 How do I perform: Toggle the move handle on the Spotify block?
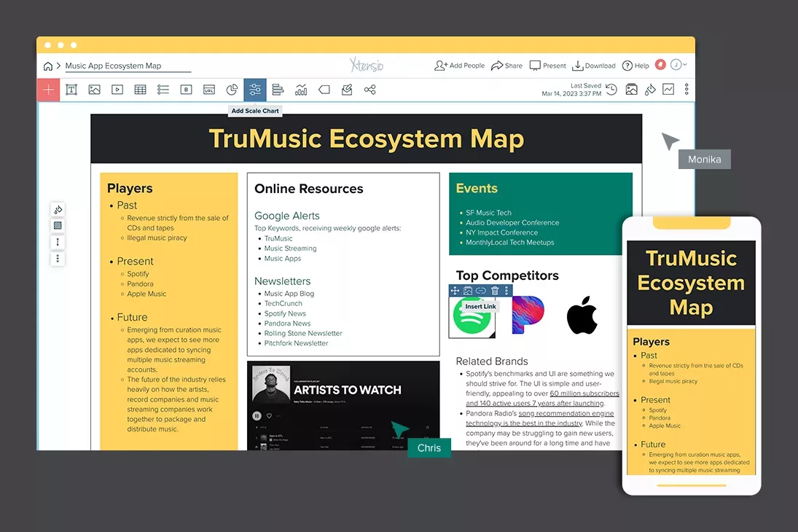pos(456,290)
